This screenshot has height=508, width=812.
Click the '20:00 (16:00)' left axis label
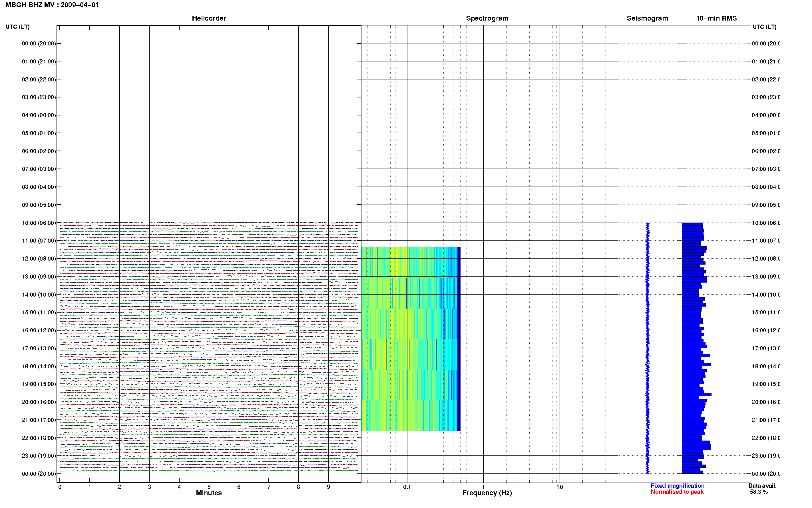[x=39, y=402]
